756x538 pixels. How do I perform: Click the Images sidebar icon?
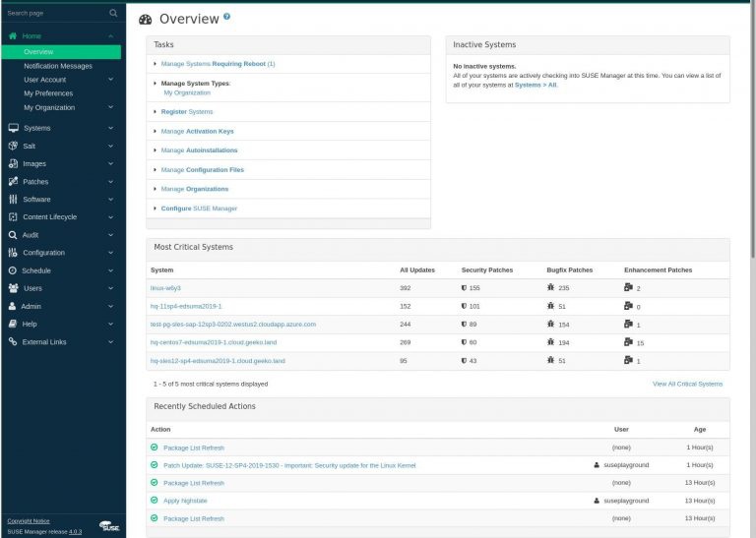coord(13,163)
